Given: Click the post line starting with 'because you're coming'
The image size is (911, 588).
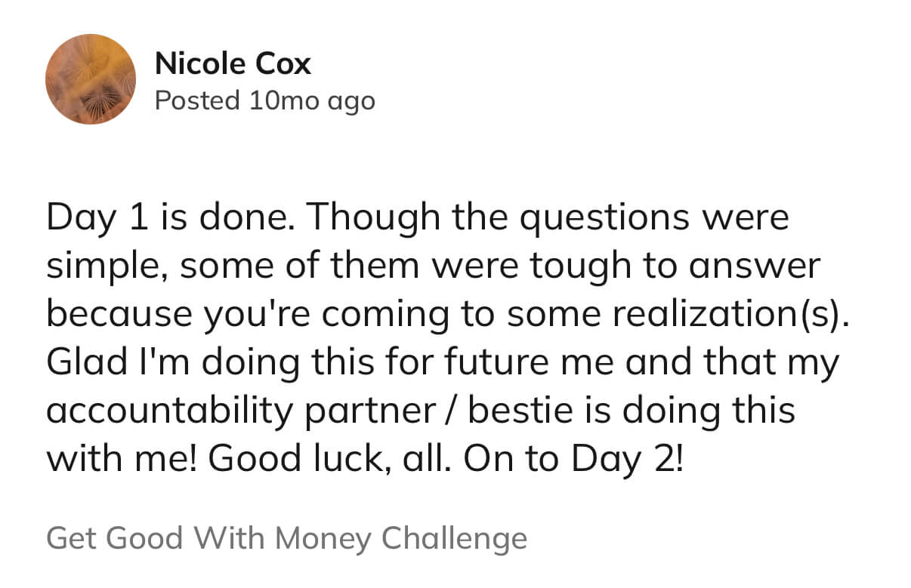Looking at the screenshot, I should pyautogui.click(x=449, y=314).
